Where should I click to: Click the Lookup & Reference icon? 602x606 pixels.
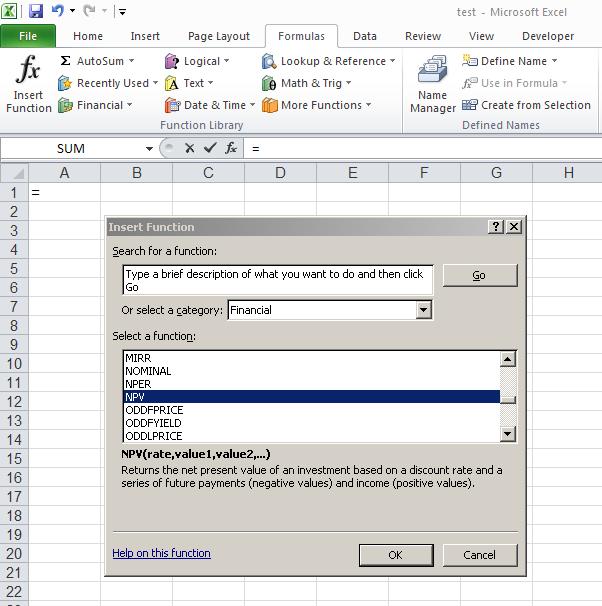(269, 61)
